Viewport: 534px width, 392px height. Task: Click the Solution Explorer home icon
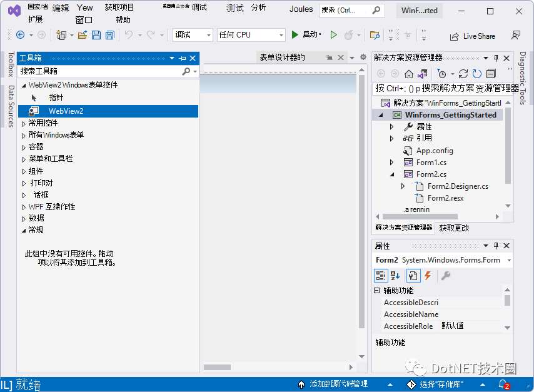(409, 74)
